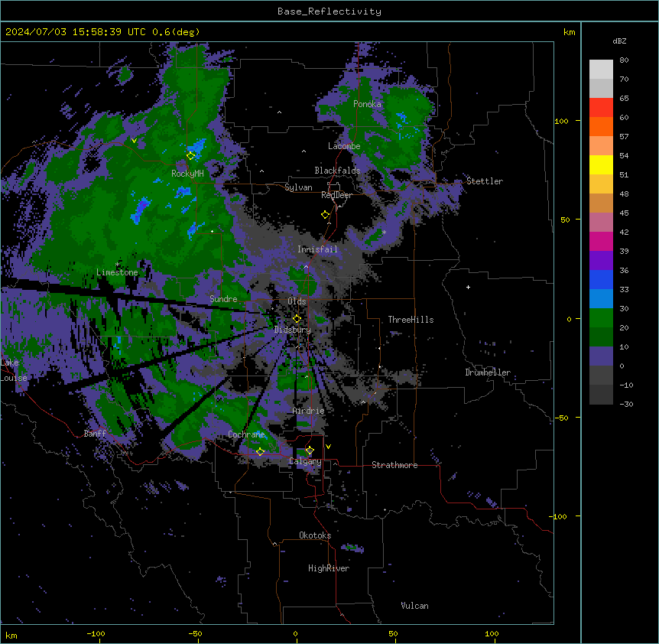The image size is (659, 644).
Task: Pick the dark orange swatch below red in the legend
Action: [x=601, y=126]
